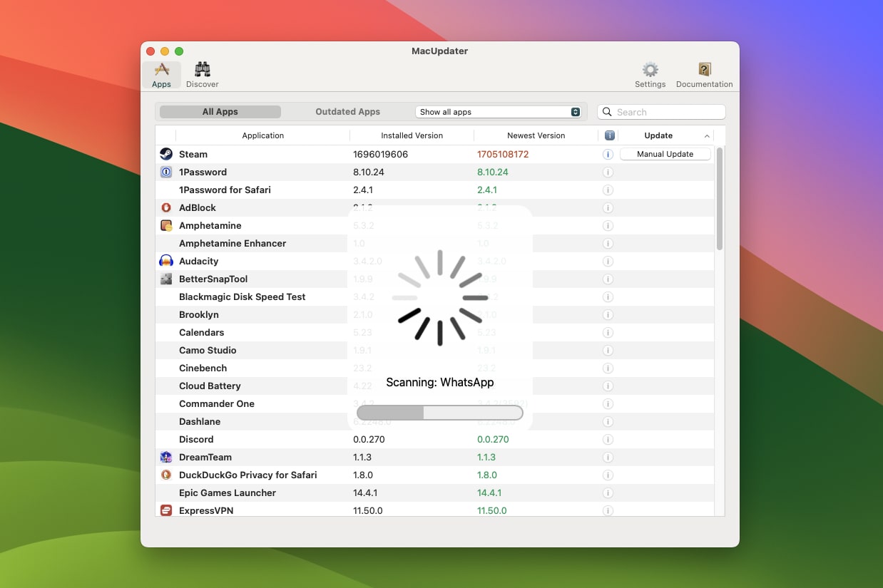883x588 pixels.
Task: Open the Apps toolbar section
Action: (x=162, y=75)
